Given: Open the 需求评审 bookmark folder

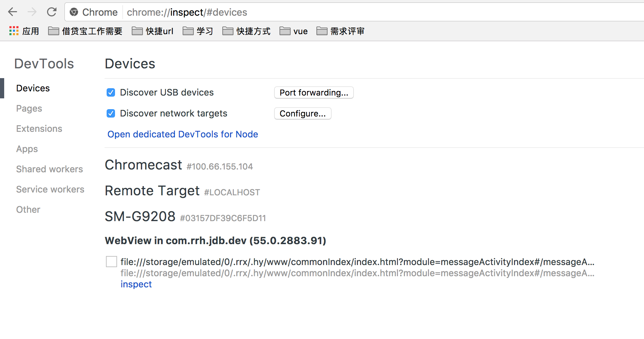Looking at the screenshot, I should click(340, 31).
